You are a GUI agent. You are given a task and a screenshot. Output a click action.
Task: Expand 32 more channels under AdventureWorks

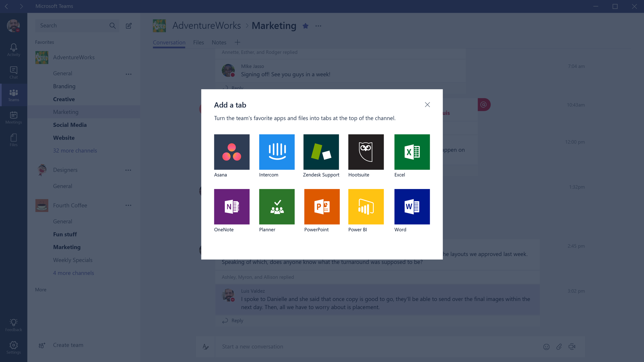(x=75, y=150)
